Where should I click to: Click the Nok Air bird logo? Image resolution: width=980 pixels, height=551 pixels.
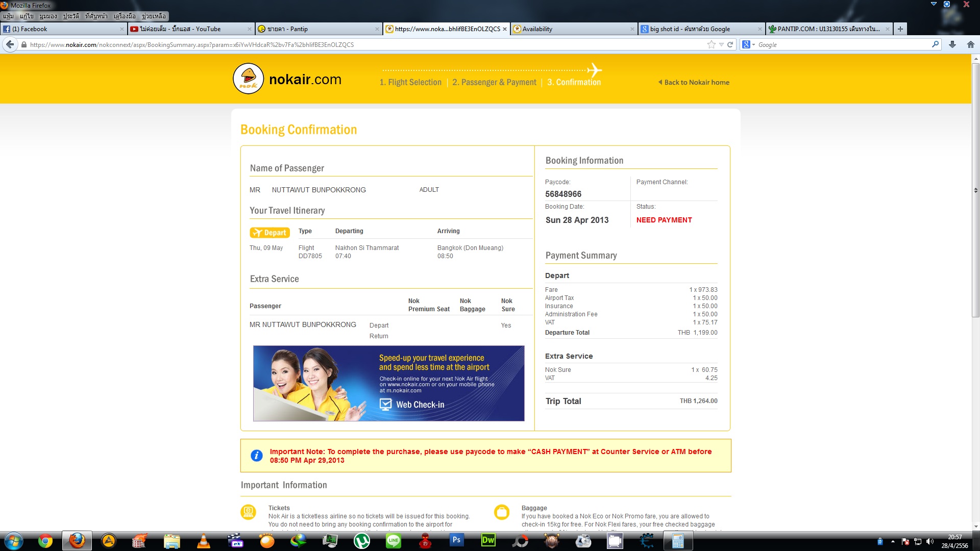pyautogui.click(x=248, y=79)
